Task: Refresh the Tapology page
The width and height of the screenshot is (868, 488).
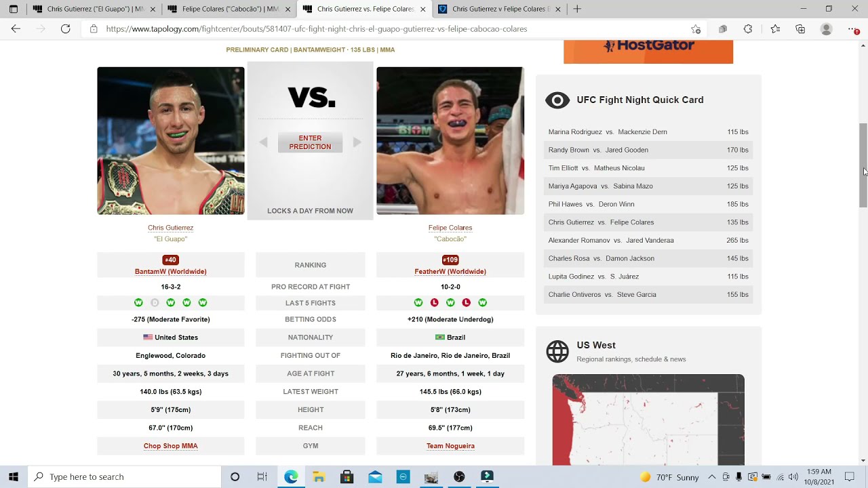Action: (x=65, y=29)
